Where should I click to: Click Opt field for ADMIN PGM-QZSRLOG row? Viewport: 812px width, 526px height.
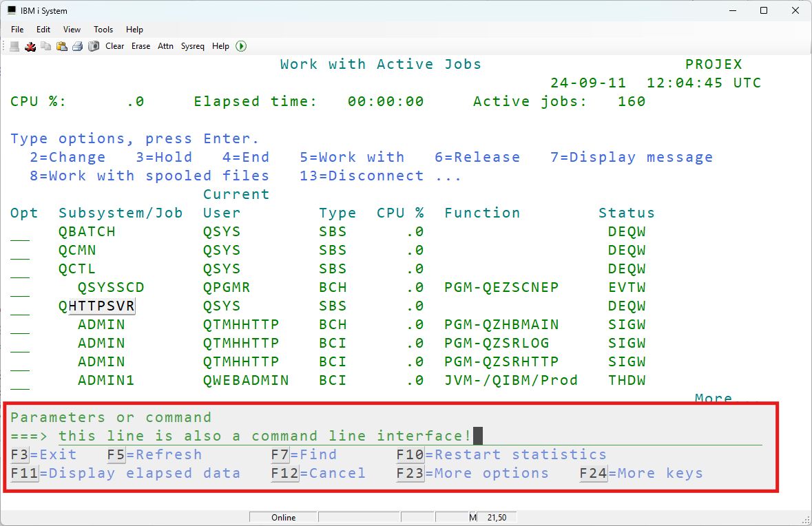click(x=20, y=344)
